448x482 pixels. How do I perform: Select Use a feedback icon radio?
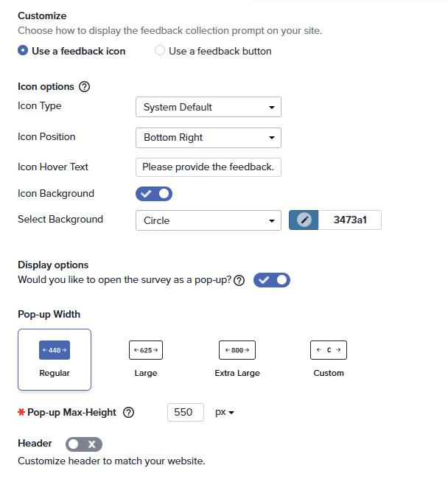click(x=23, y=51)
